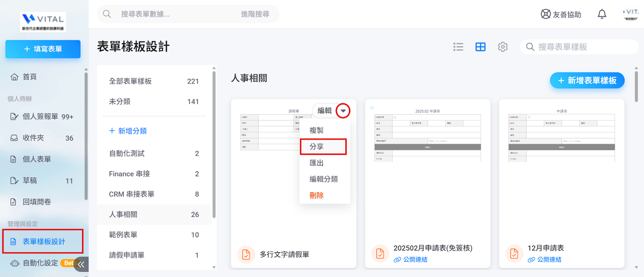Click the 多行文字請假單 document icon
644x277 pixels.
tap(246, 254)
